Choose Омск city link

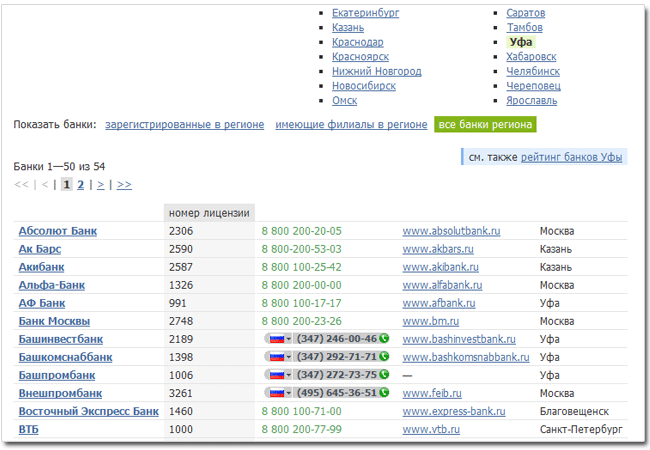344,101
